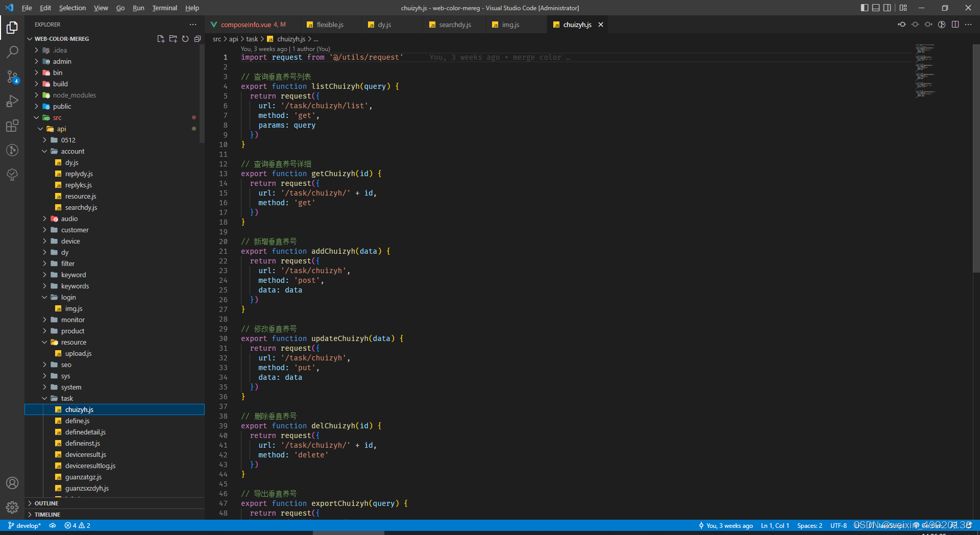Switch to the flexible.js tab
Viewport: 980px width, 535px height.
[x=329, y=25]
